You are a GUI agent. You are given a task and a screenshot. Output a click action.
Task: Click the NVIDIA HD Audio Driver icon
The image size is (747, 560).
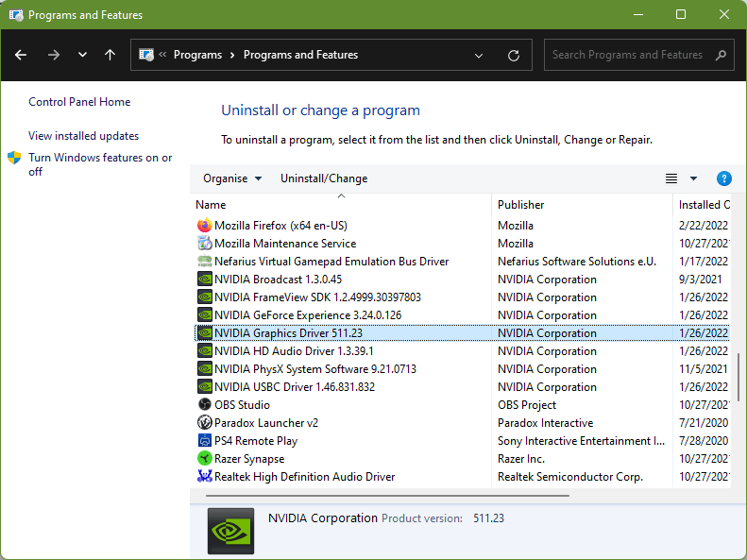point(204,351)
